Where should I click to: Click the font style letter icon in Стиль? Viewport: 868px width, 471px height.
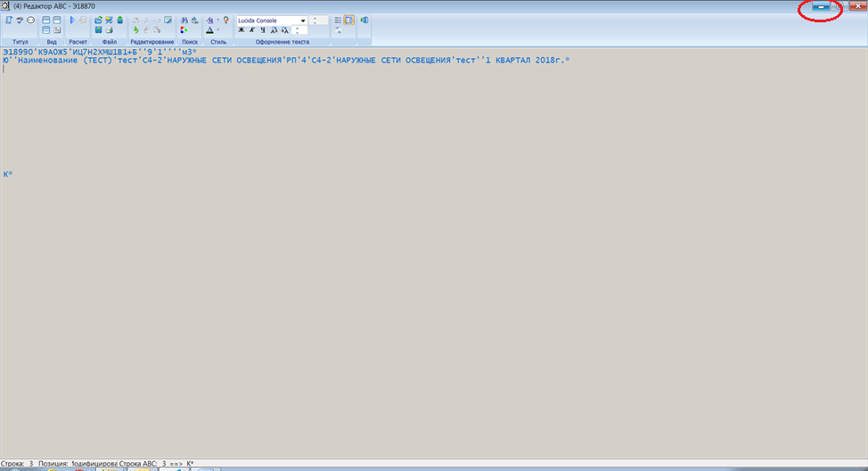click(x=209, y=20)
